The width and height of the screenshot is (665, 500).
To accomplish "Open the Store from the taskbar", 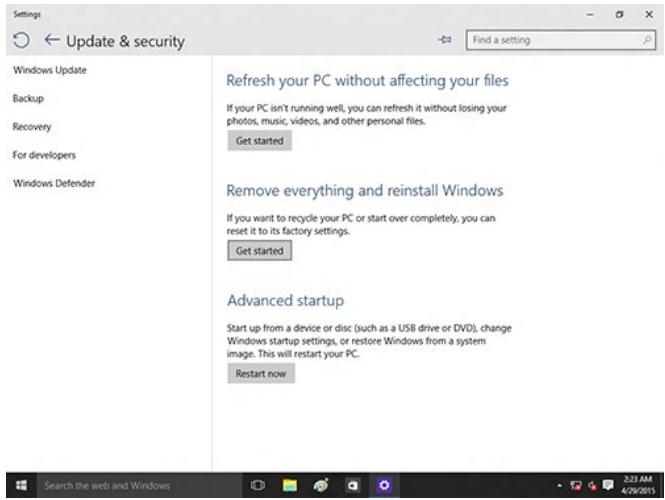I will (x=352, y=485).
